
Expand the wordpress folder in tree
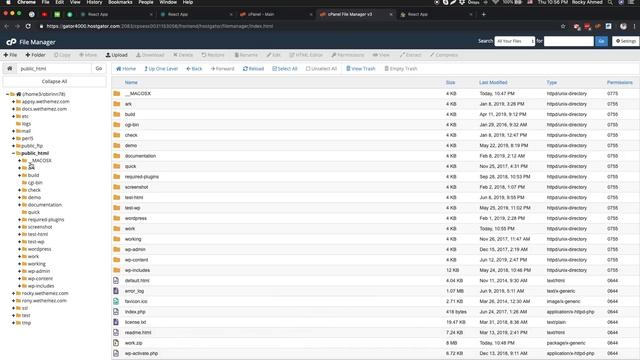(20, 249)
